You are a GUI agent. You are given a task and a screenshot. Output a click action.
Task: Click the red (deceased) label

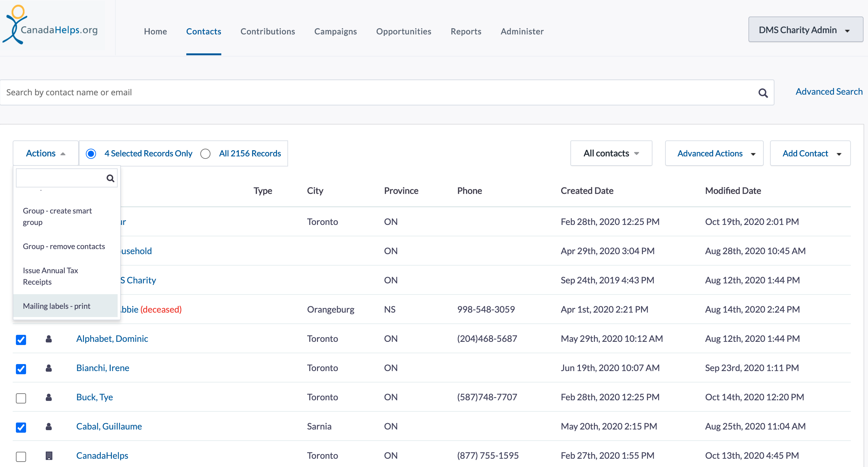coord(161,309)
